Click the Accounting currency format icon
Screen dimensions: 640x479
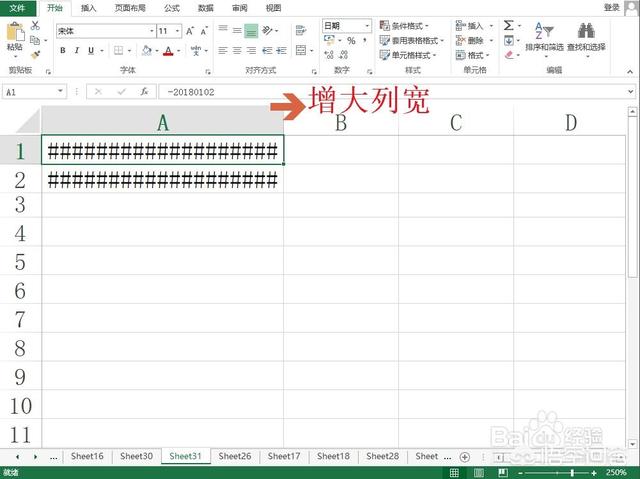(x=329, y=40)
